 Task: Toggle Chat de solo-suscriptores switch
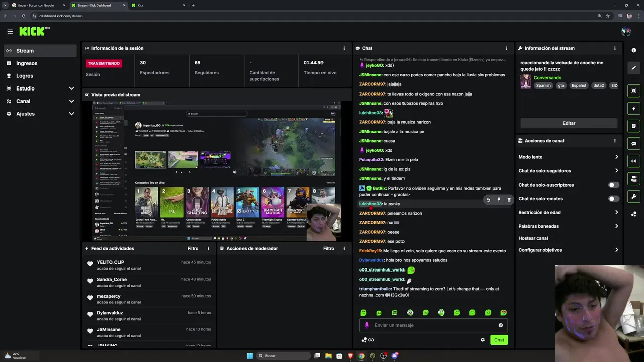(x=614, y=185)
